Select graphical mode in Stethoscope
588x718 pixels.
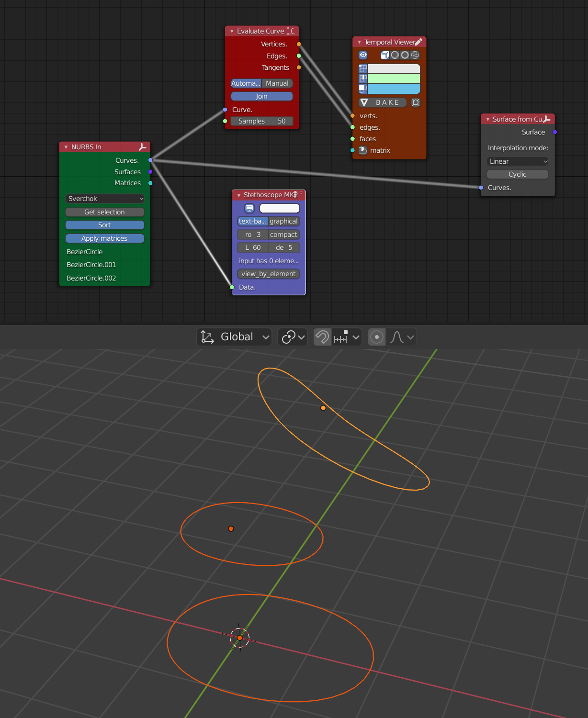[283, 221]
